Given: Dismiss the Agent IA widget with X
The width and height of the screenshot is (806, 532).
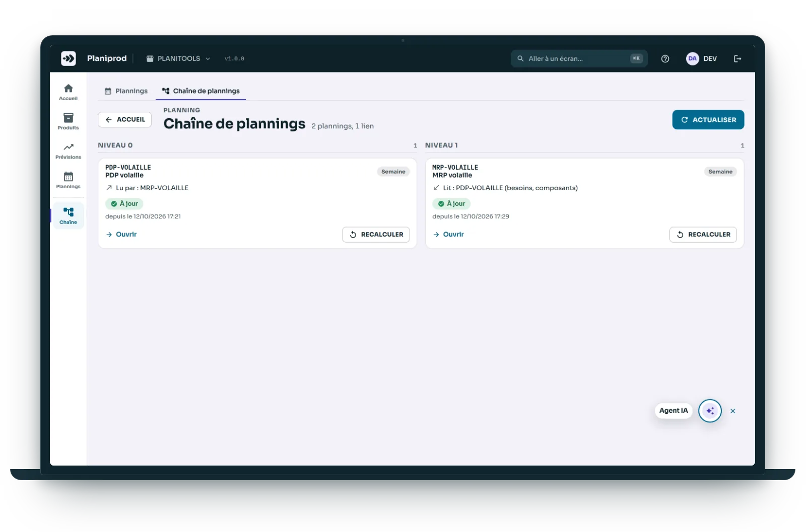Looking at the screenshot, I should tap(733, 411).
